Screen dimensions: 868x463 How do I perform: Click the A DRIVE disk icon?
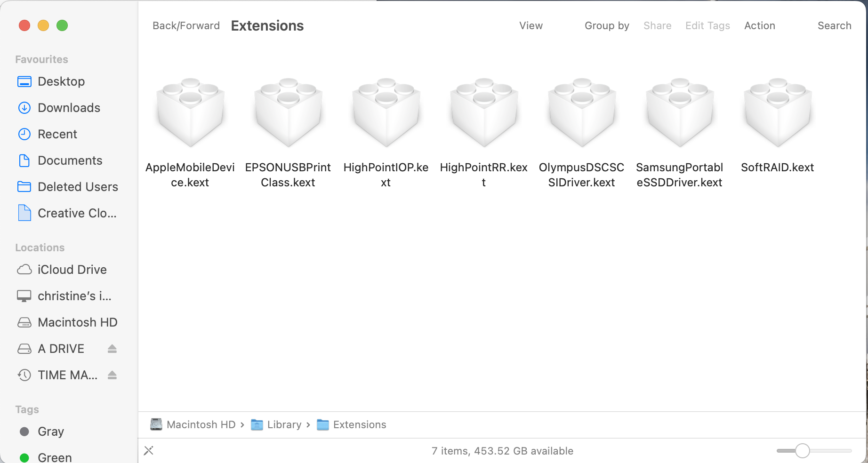coord(24,349)
